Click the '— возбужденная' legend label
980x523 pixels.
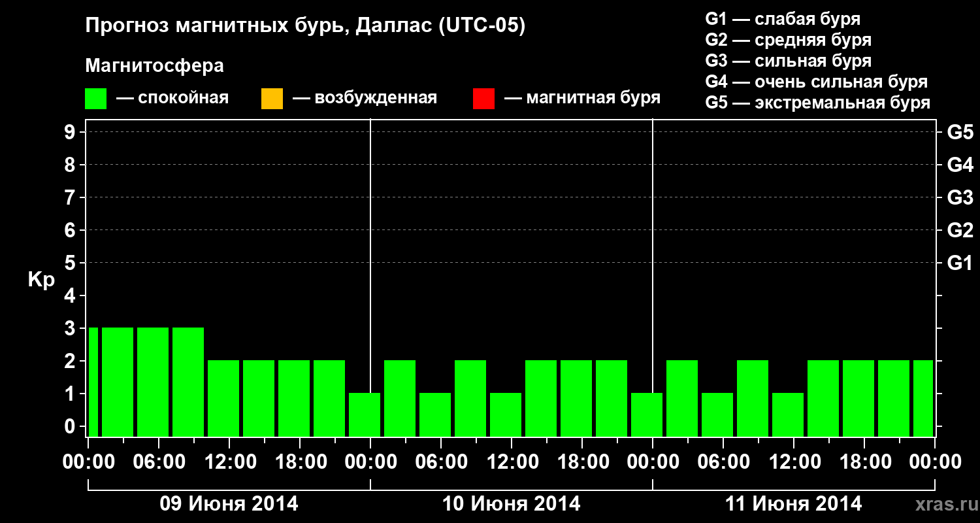365,99
